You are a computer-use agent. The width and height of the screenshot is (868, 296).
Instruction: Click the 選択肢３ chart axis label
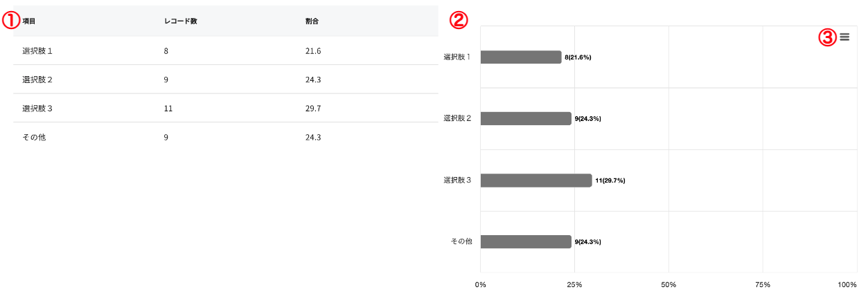pyautogui.click(x=457, y=181)
